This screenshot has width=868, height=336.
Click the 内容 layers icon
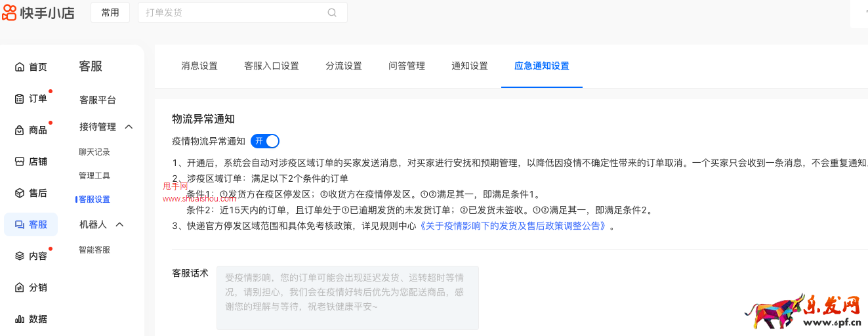(x=20, y=256)
